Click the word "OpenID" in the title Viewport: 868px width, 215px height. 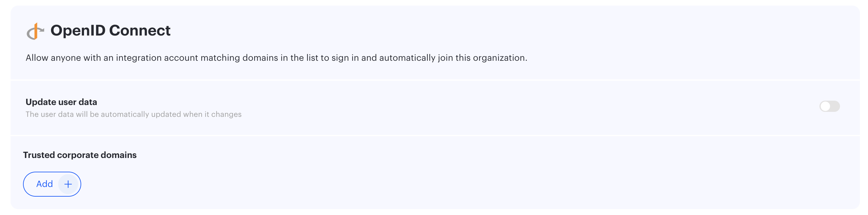coord(78,30)
